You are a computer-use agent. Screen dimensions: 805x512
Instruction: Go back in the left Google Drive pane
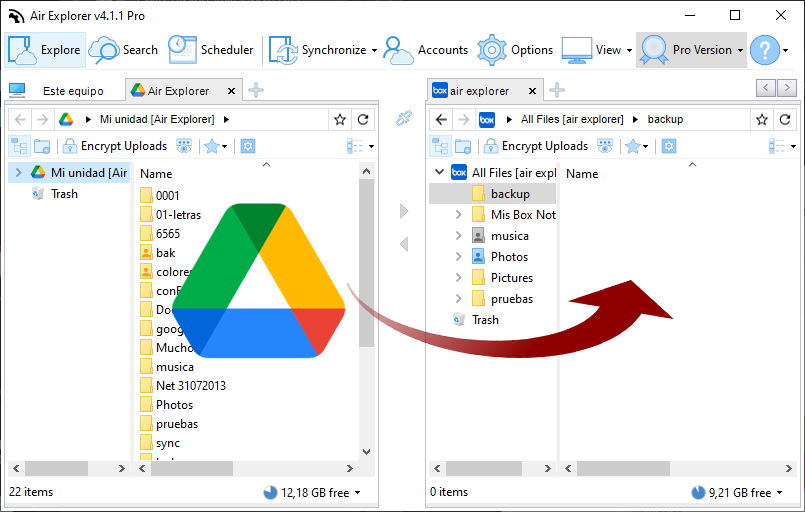[x=20, y=120]
